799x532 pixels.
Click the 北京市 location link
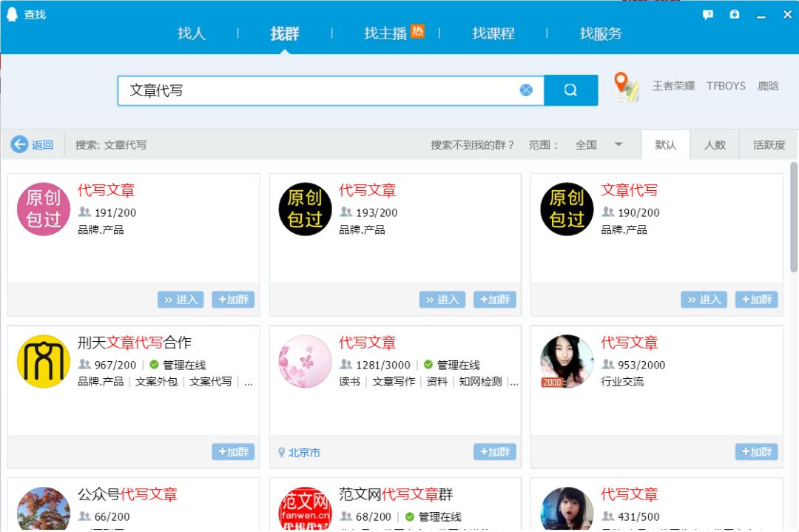coord(304,453)
